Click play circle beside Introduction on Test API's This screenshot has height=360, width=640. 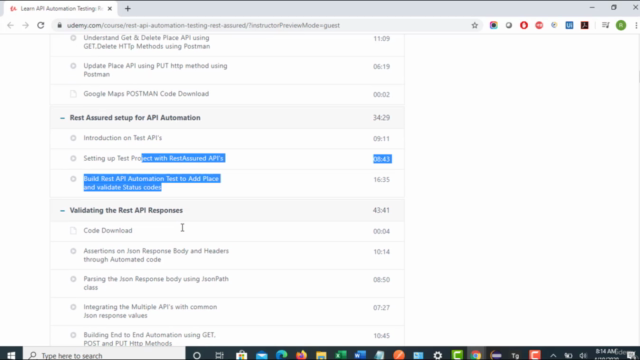(x=73, y=138)
